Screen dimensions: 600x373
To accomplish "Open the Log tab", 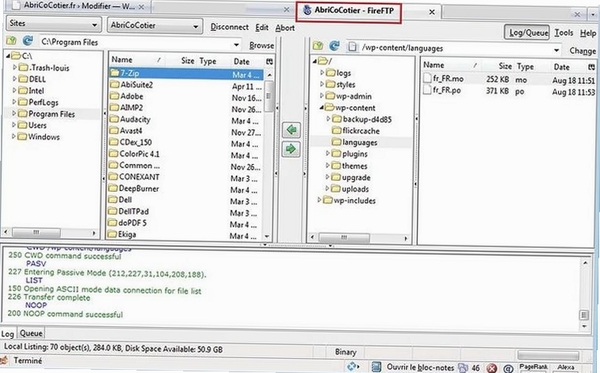I will coord(7,334).
